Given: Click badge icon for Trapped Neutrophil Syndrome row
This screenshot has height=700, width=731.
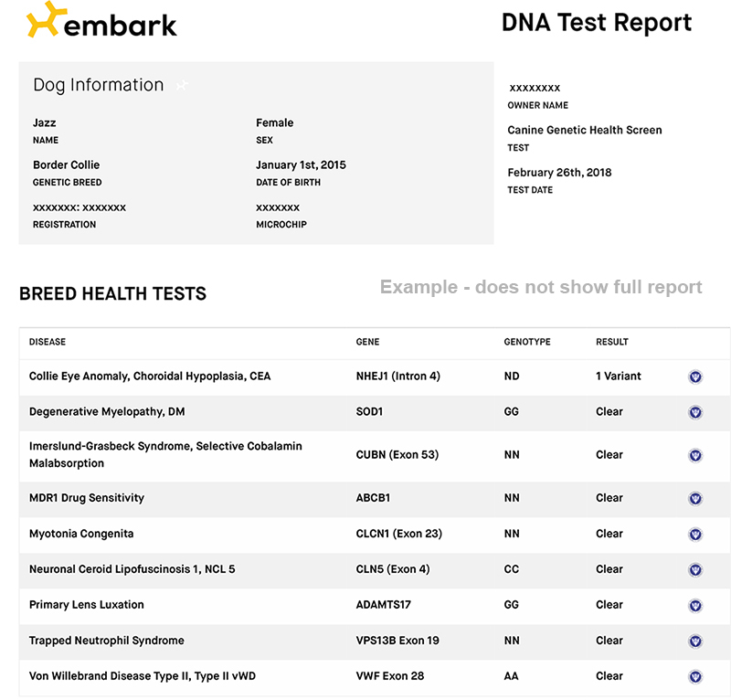Looking at the screenshot, I should [x=695, y=642].
